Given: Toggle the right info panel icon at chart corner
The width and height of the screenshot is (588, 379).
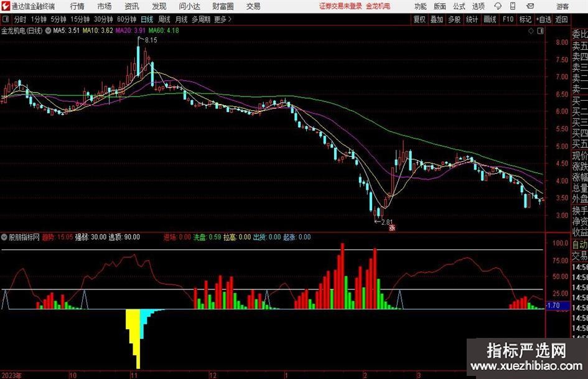Looking at the screenshot, I should pyautogui.click(x=540, y=30).
